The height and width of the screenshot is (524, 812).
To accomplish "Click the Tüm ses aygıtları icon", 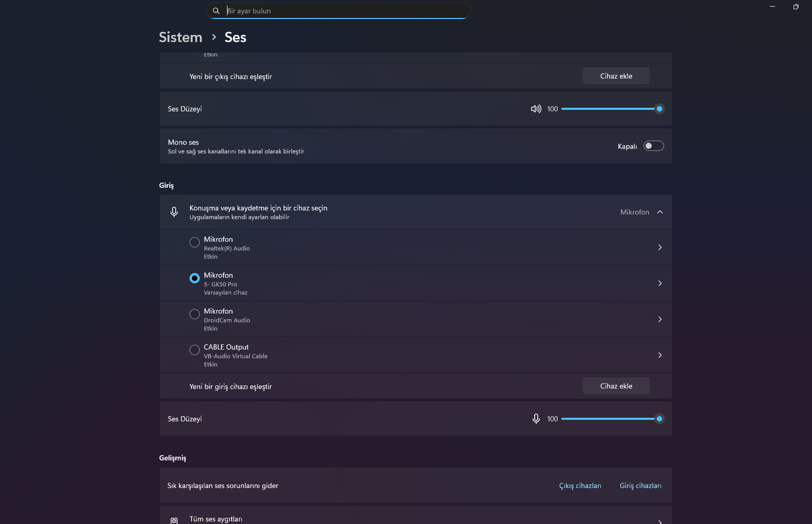I will (174, 520).
